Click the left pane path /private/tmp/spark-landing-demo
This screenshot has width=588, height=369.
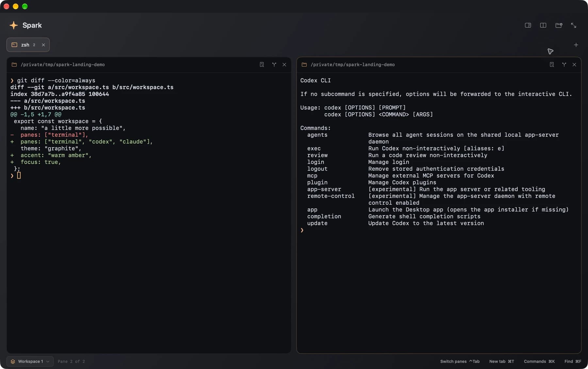(x=63, y=65)
